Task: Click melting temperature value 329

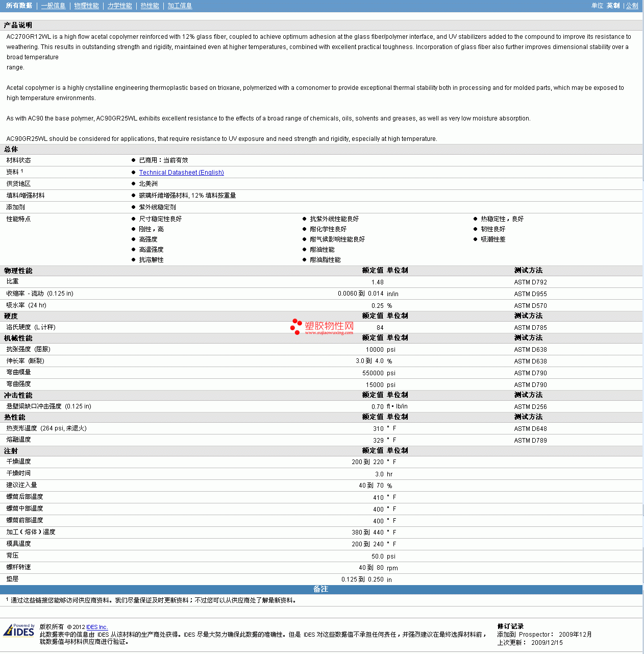Action: (x=378, y=441)
